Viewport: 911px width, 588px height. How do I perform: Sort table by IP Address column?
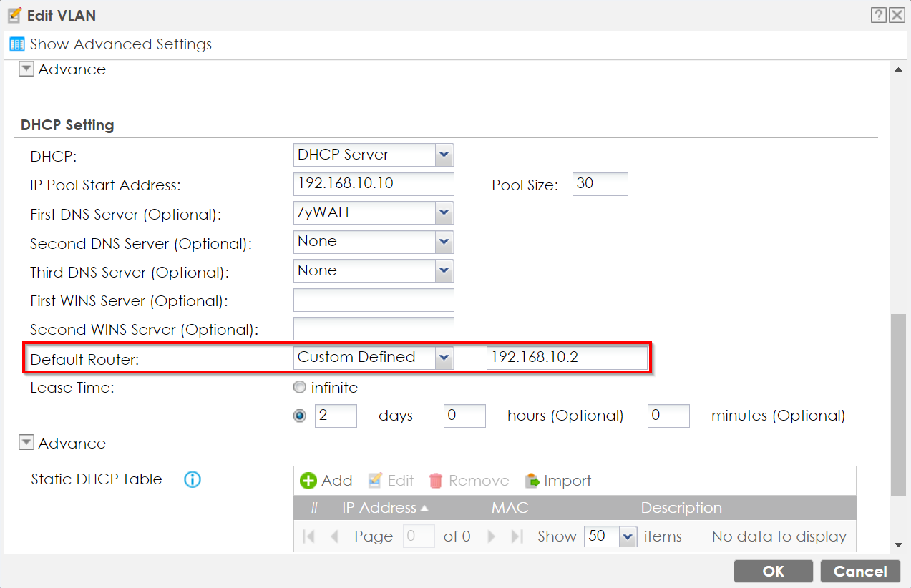[385, 508]
